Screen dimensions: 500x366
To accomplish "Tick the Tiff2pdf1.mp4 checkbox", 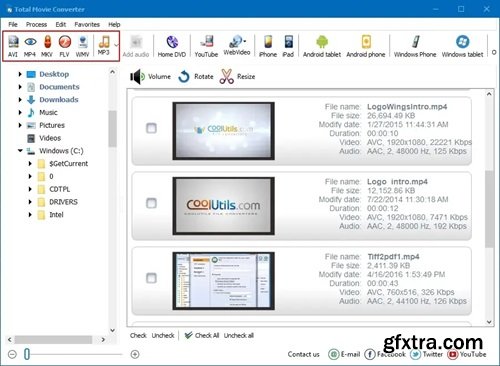I will click(x=151, y=278).
